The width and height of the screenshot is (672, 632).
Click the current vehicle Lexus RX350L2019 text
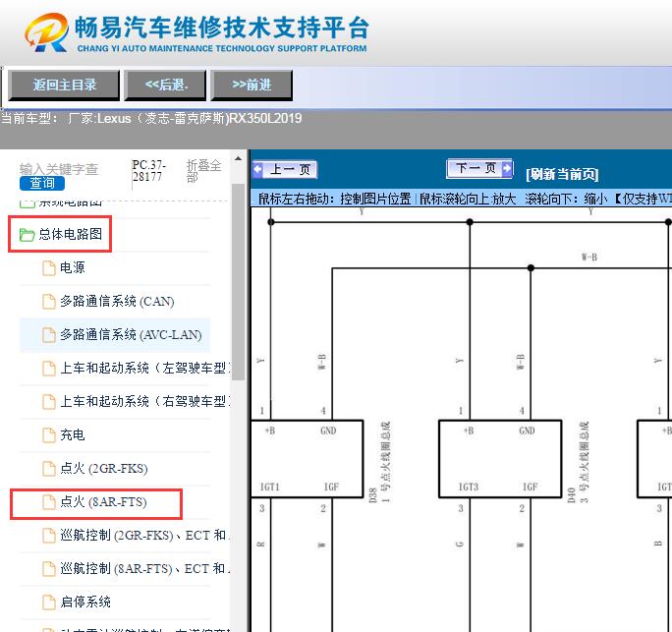(151, 118)
